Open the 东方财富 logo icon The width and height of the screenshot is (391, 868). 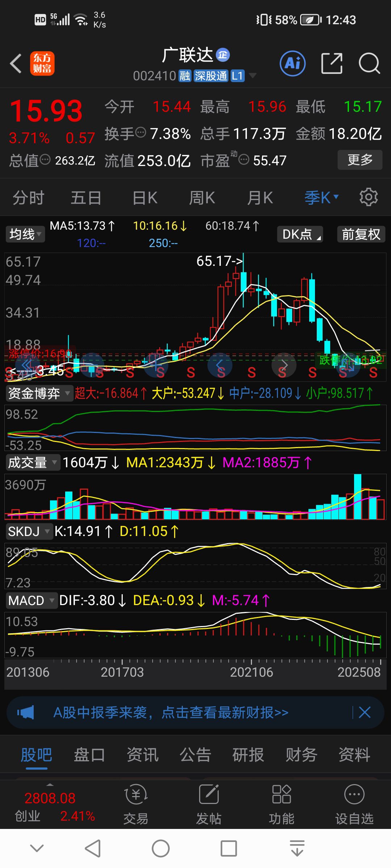(x=42, y=64)
